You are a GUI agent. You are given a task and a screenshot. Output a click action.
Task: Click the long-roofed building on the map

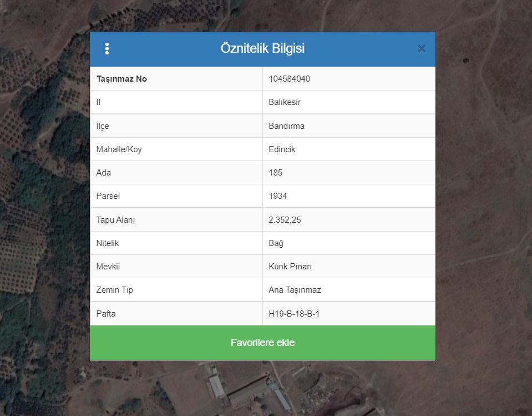(x=217, y=387)
